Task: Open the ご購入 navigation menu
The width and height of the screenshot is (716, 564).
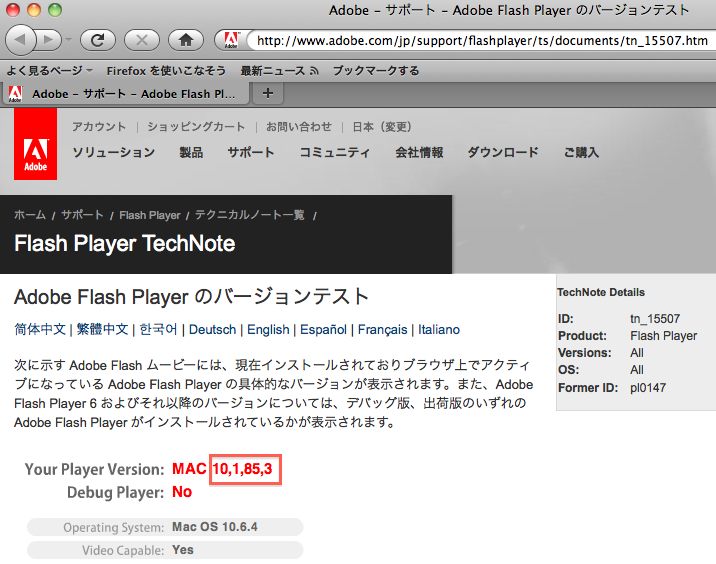Action: [x=581, y=152]
